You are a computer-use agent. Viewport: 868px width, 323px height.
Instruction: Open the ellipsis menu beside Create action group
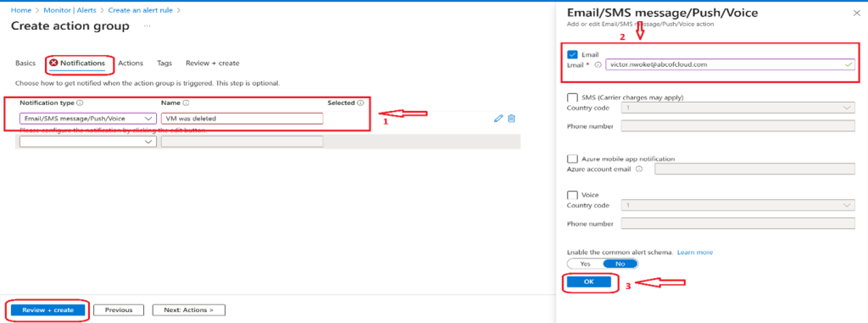click(x=147, y=26)
